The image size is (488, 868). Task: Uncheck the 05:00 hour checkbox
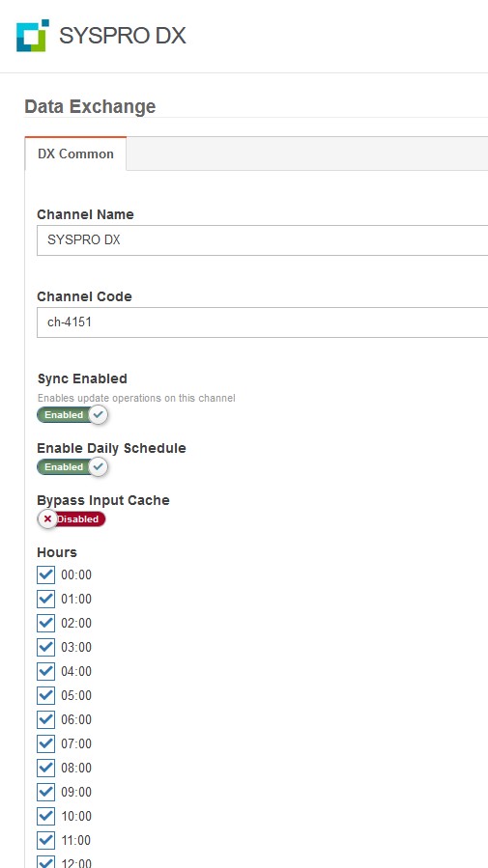(x=46, y=695)
